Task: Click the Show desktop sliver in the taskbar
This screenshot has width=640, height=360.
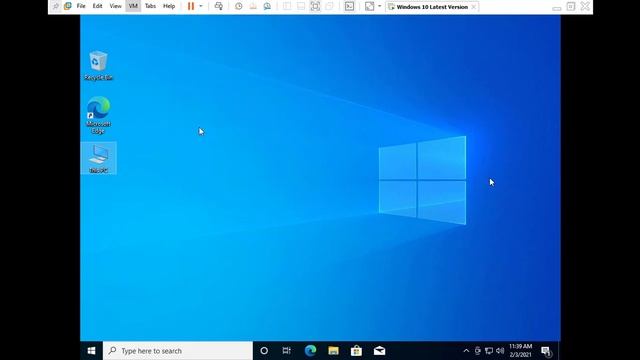Action: click(559, 351)
